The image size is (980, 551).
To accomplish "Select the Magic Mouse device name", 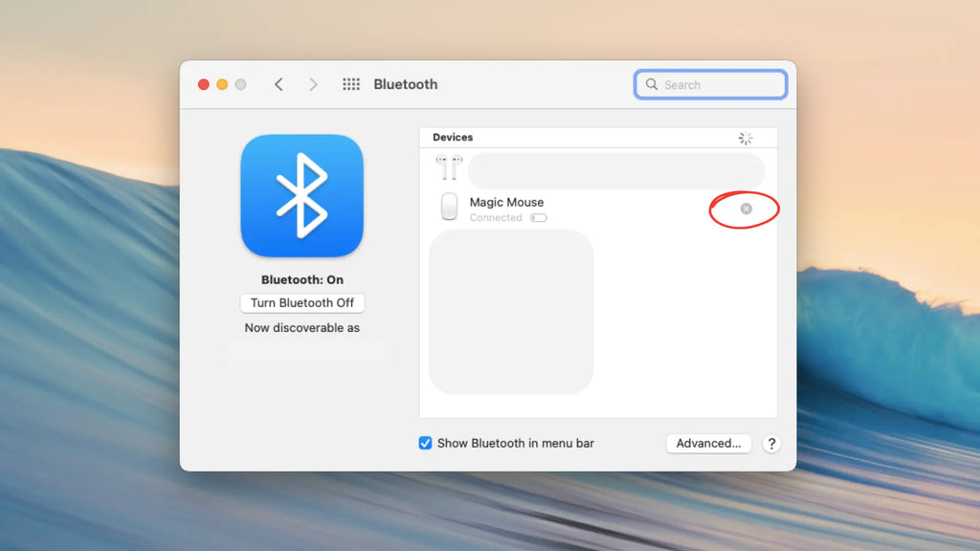I will click(506, 202).
